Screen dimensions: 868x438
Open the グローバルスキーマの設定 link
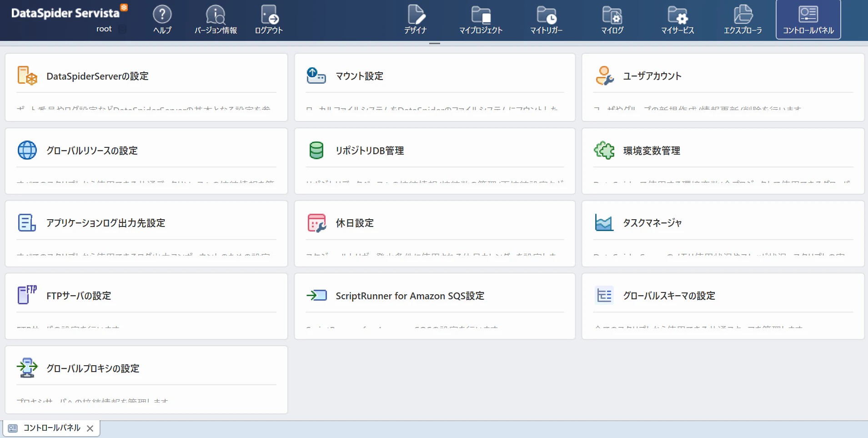(x=669, y=296)
